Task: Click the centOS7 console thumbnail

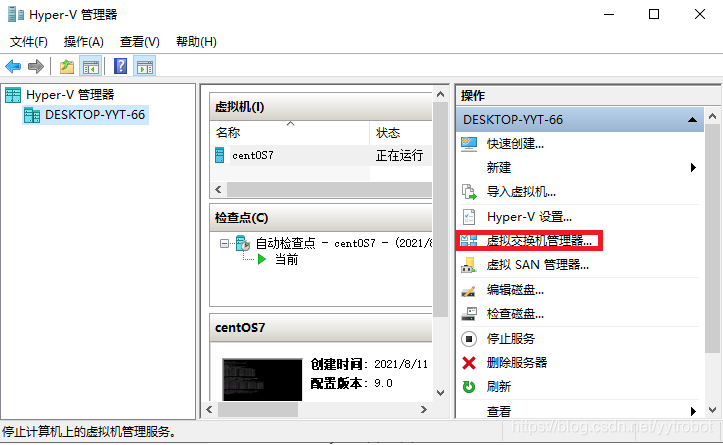Action: point(262,380)
